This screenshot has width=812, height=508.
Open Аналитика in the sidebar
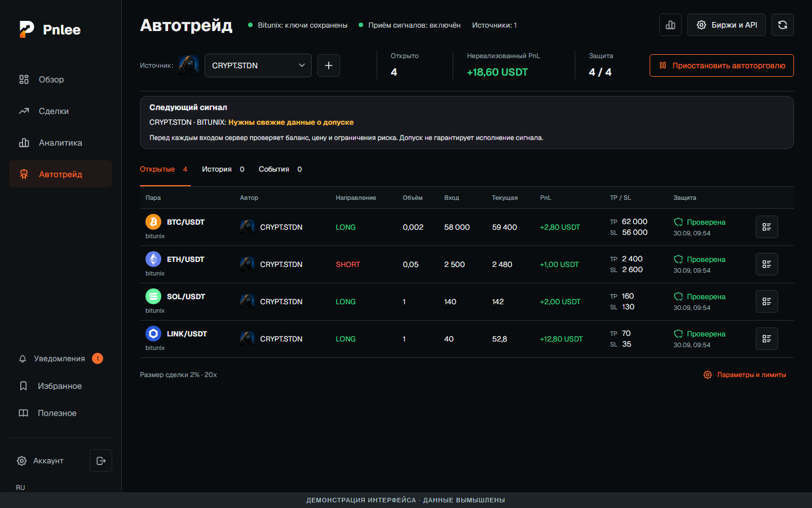click(x=60, y=143)
